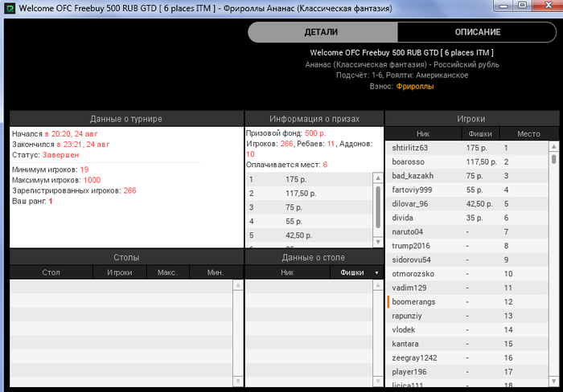The height and width of the screenshot is (392, 563).
Task: Click Закончился в 23:21, 24 авг line
Action: (x=60, y=144)
